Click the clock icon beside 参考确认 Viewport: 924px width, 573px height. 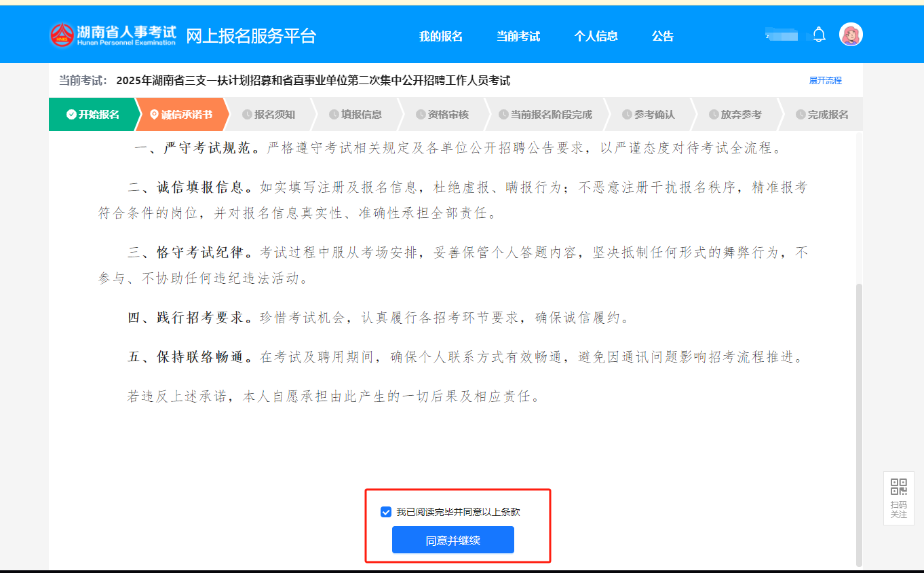tap(627, 115)
